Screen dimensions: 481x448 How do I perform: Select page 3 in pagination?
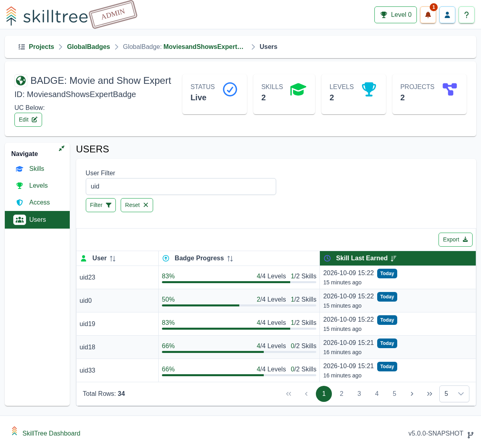(x=359, y=394)
